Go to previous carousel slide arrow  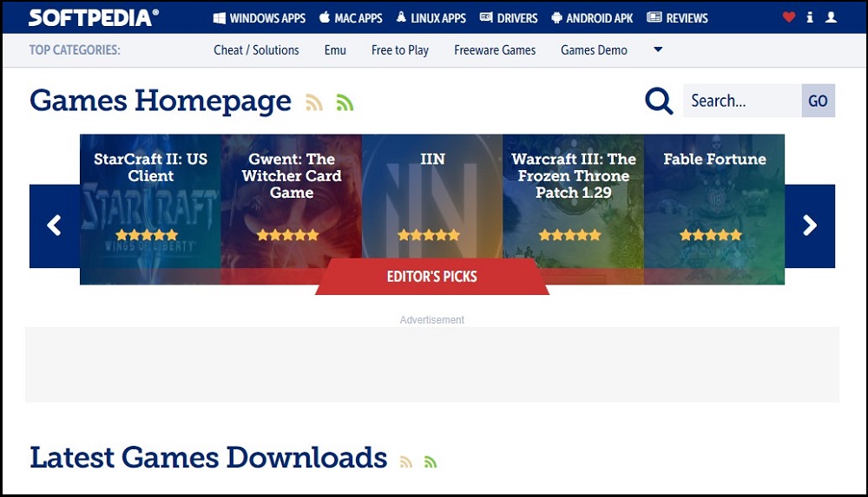coord(54,226)
